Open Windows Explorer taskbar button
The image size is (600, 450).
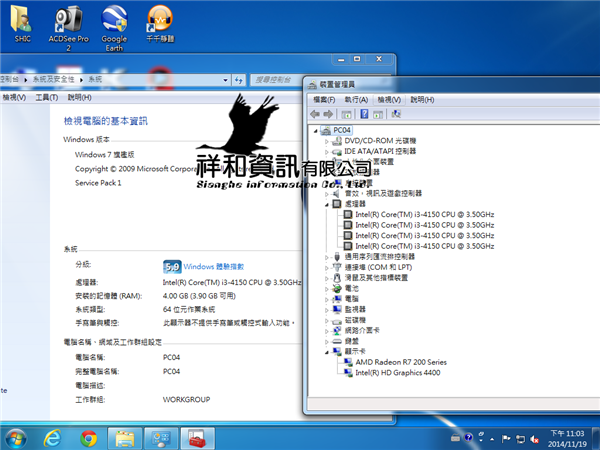pyautogui.click(x=125, y=439)
